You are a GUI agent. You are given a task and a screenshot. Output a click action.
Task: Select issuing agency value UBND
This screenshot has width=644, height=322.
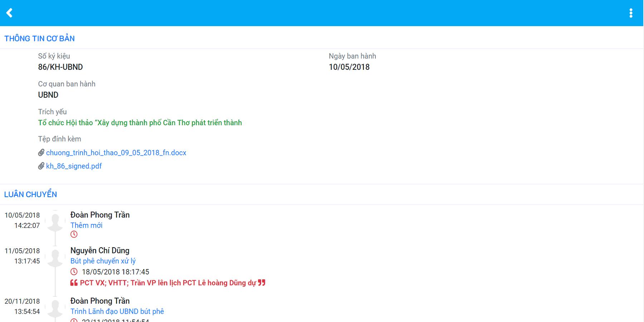48,95
